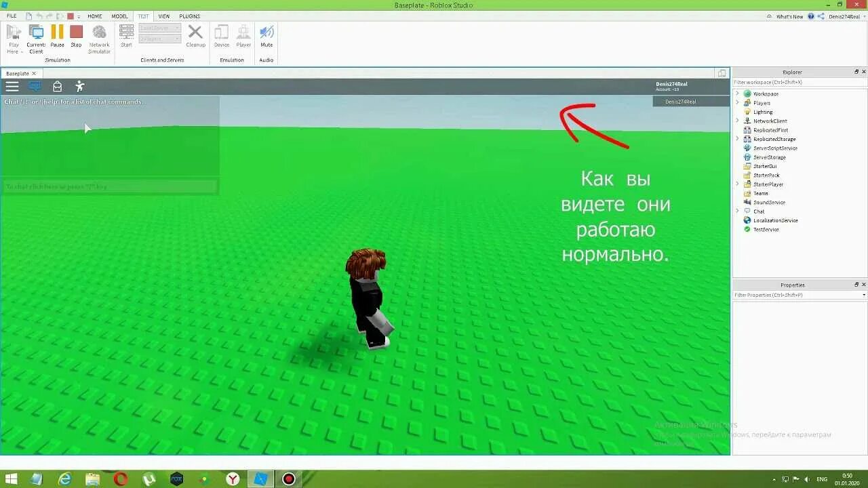Open File Explorer from taskbar

click(x=93, y=479)
